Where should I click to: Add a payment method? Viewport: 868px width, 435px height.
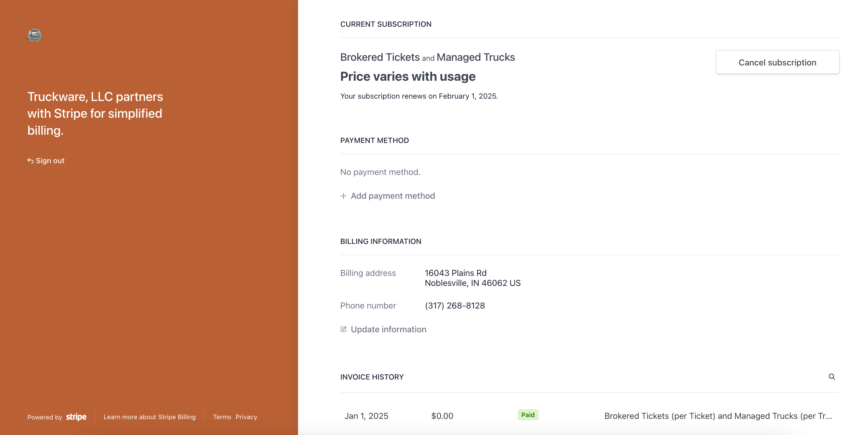click(393, 196)
